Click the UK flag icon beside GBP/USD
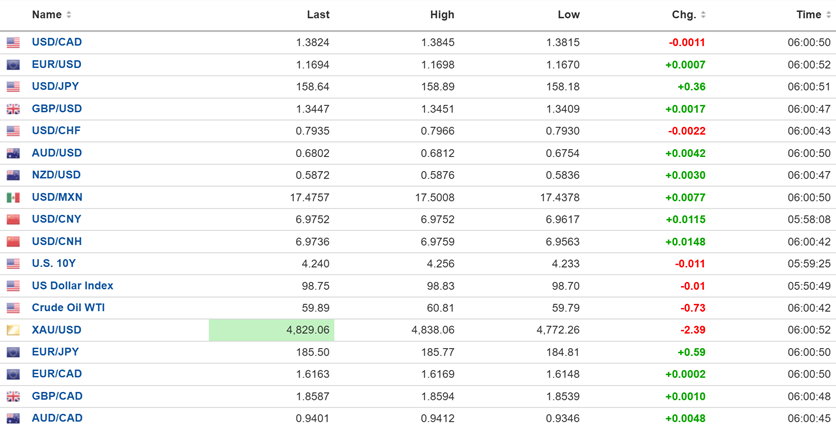The width and height of the screenshot is (836, 428). point(13,109)
